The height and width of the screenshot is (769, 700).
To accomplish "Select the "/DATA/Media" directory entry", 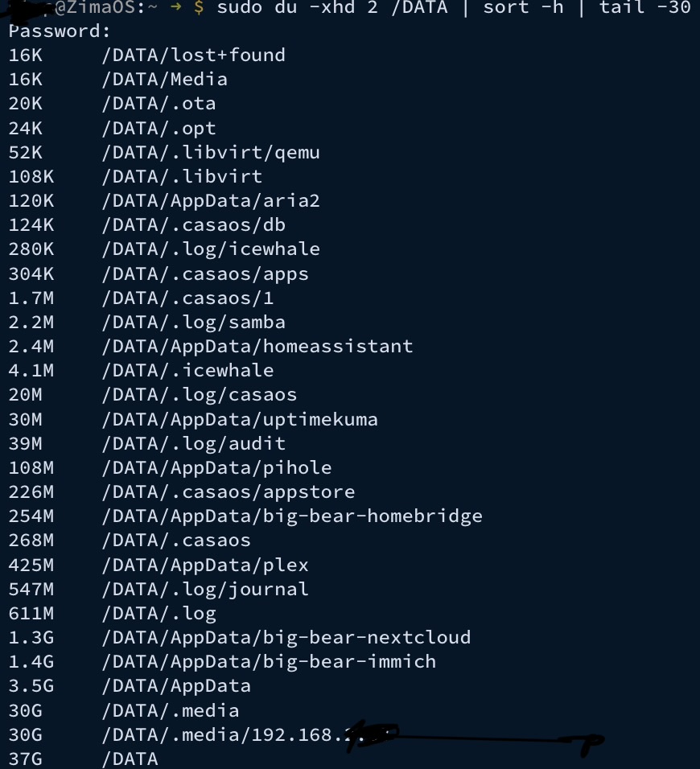I will click(x=164, y=80).
